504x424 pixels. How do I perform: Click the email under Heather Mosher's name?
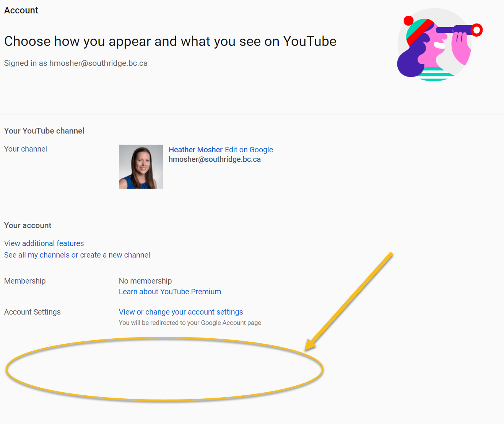(215, 159)
